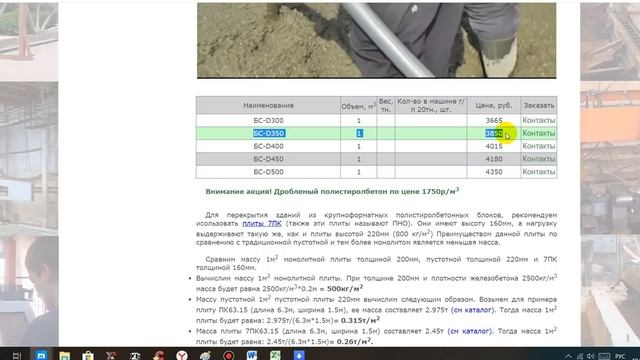Image resolution: width=640 pixels, height=360 pixels.
Task: Click the bold 0.26т/м² value
Action: point(355,341)
